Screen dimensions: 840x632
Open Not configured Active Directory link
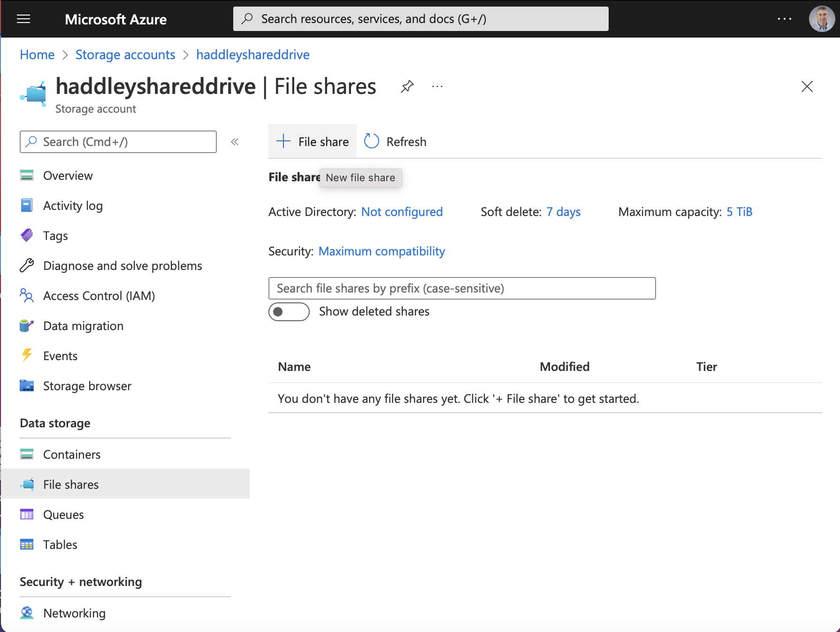[402, 212]
